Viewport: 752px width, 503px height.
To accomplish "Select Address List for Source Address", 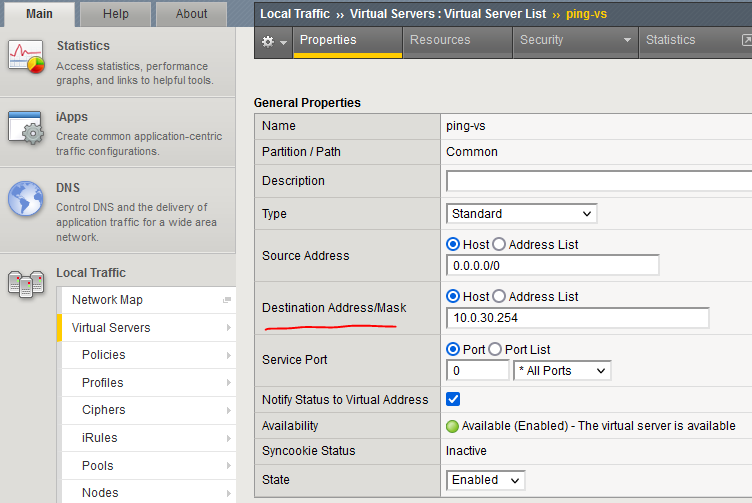I will point(500,244).
